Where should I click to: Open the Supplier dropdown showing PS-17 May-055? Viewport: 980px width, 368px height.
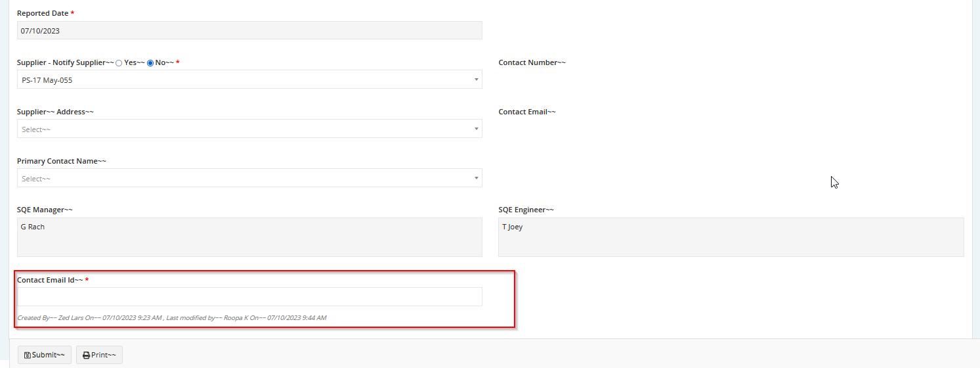249,80
